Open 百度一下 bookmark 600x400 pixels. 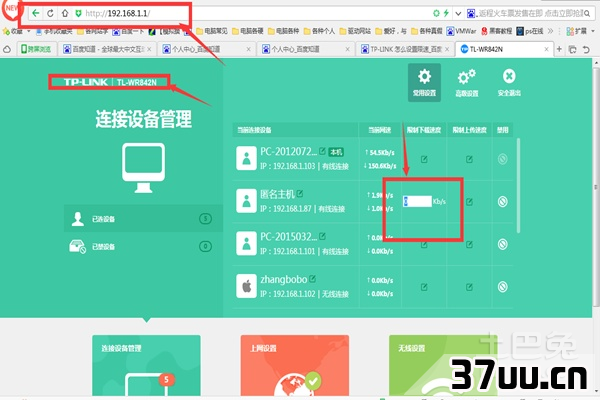(x=128, y=31)
